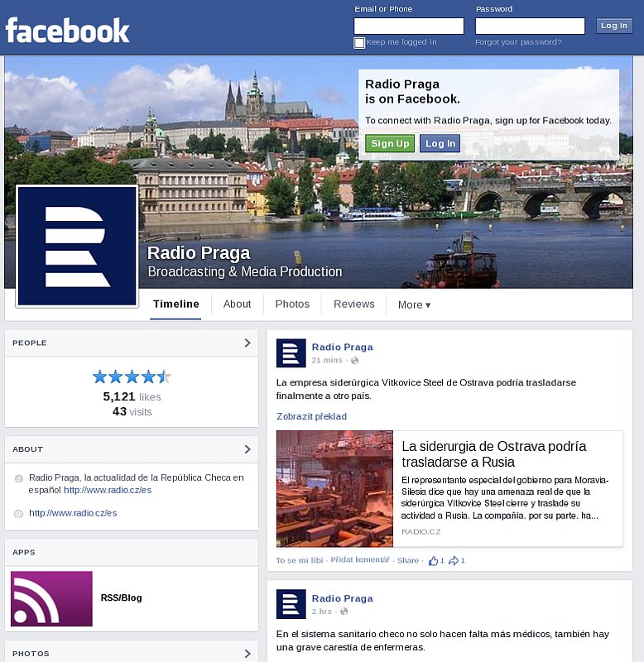644x662 pixels.
Task: Click Radio Praga profile picture logo
Action: (77, 246)
